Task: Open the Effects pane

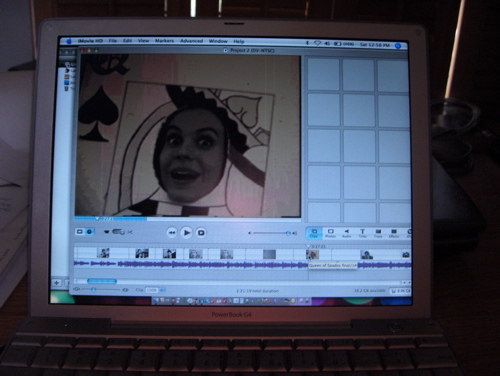Action: (394, 233)
